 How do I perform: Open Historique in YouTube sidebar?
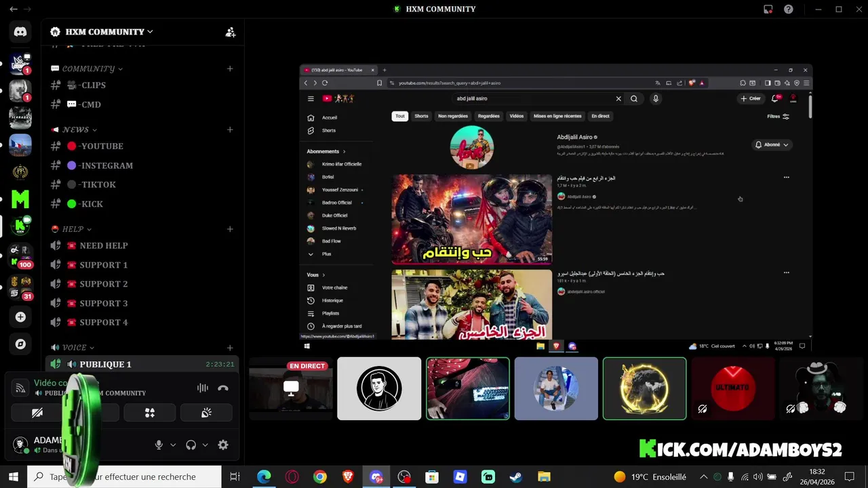pyautogui.click(x=332, y=300)
